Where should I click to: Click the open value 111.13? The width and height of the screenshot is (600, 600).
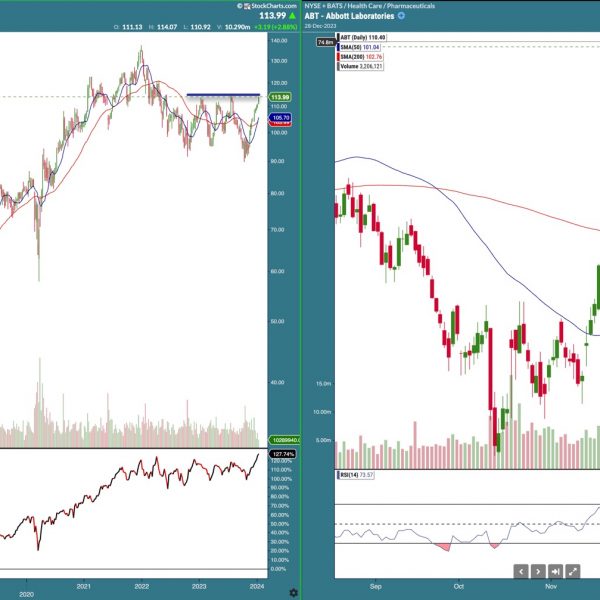pyautogui.click(x=132, y=27)
